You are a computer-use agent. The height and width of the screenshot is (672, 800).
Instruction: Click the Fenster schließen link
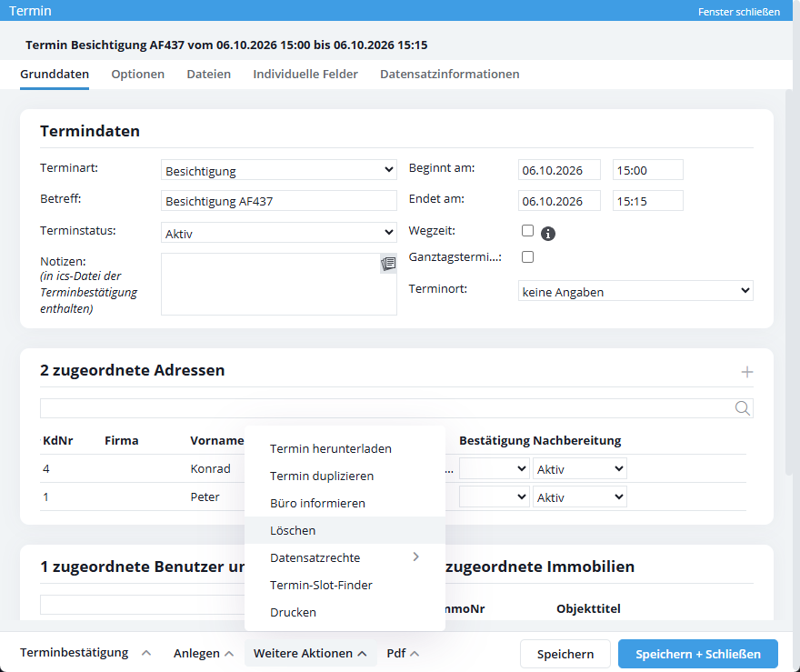pyautogui.click(x=739, y=11)
